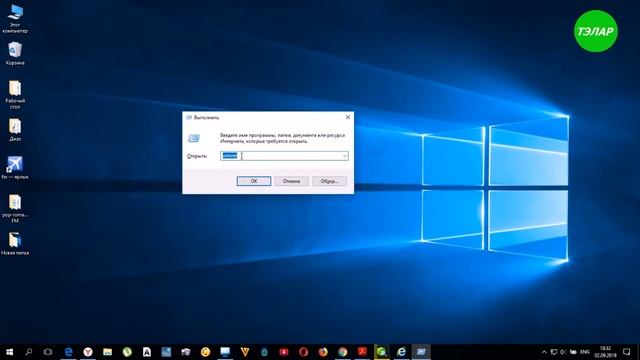
Task: Open the volume control in tray
Action: (563, 352)
